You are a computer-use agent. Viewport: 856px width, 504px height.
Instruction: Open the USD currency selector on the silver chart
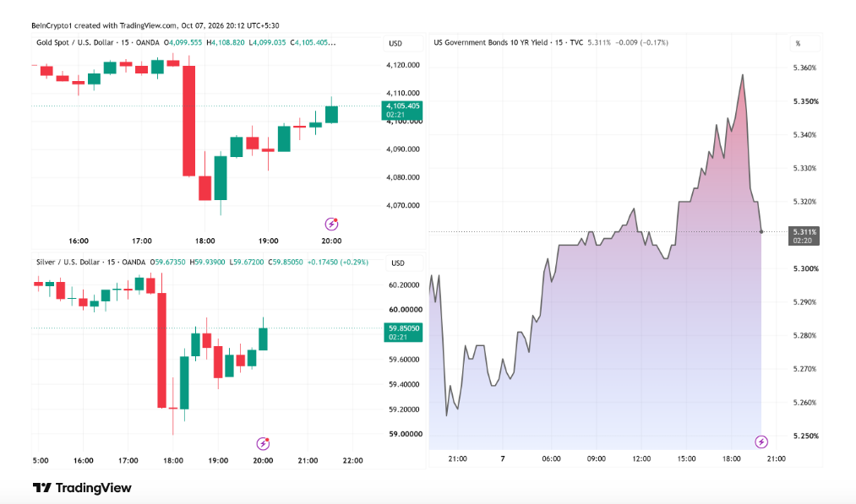405,263
